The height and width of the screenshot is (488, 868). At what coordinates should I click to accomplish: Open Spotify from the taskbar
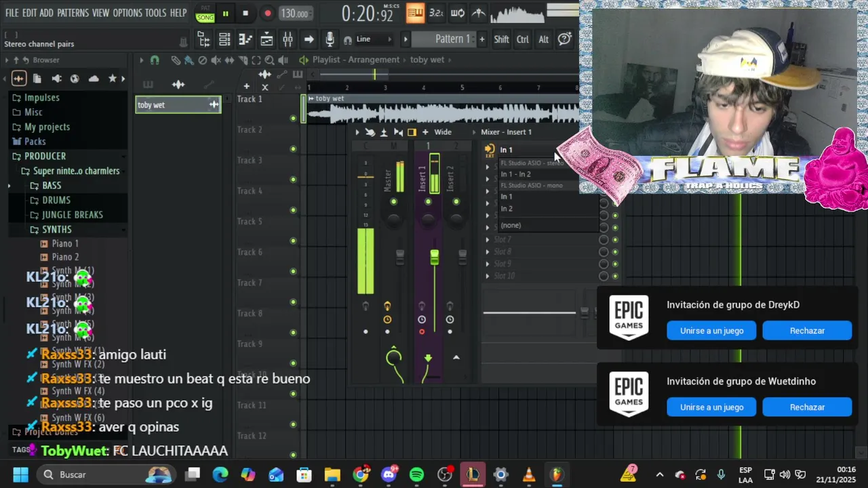point(416,474)
